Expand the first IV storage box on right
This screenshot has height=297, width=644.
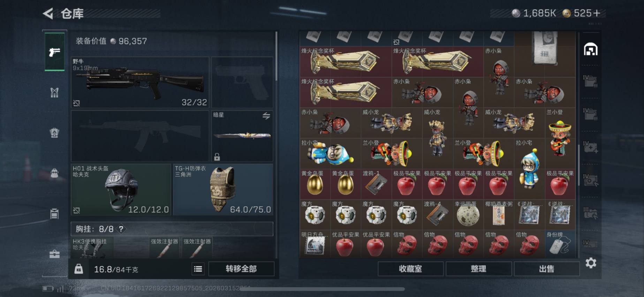[x=590, y=81]
